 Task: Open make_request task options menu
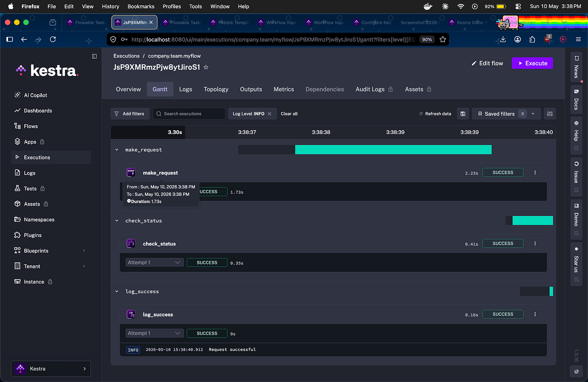535,173
